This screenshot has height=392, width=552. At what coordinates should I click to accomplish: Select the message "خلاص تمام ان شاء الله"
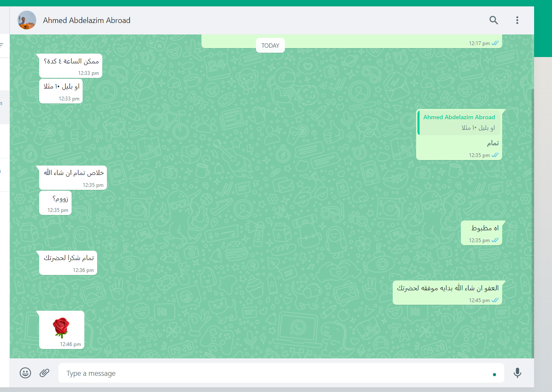point(73,177)
